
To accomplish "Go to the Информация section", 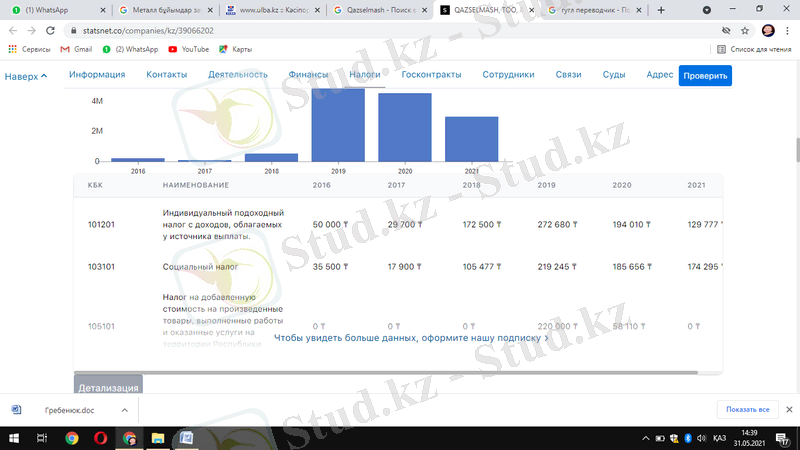I will (x=97, y=74).
